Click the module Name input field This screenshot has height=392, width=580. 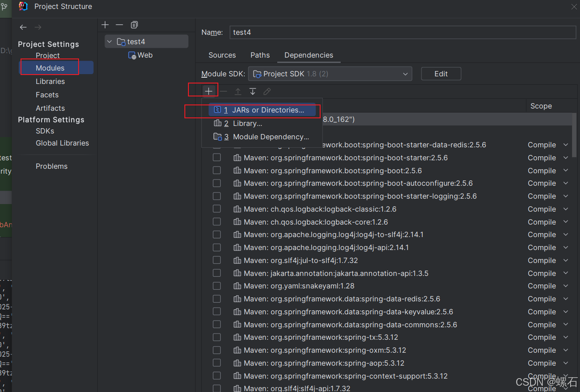403,32
